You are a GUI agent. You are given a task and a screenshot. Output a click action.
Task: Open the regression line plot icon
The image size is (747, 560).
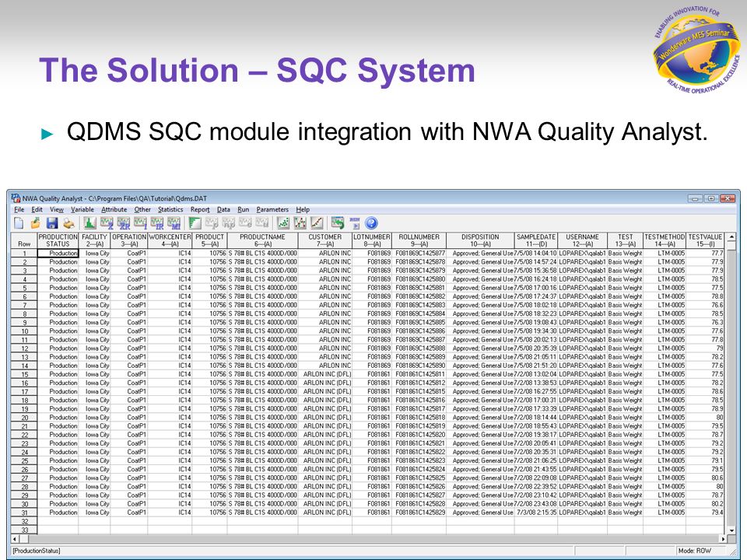[x=317, y=223]
